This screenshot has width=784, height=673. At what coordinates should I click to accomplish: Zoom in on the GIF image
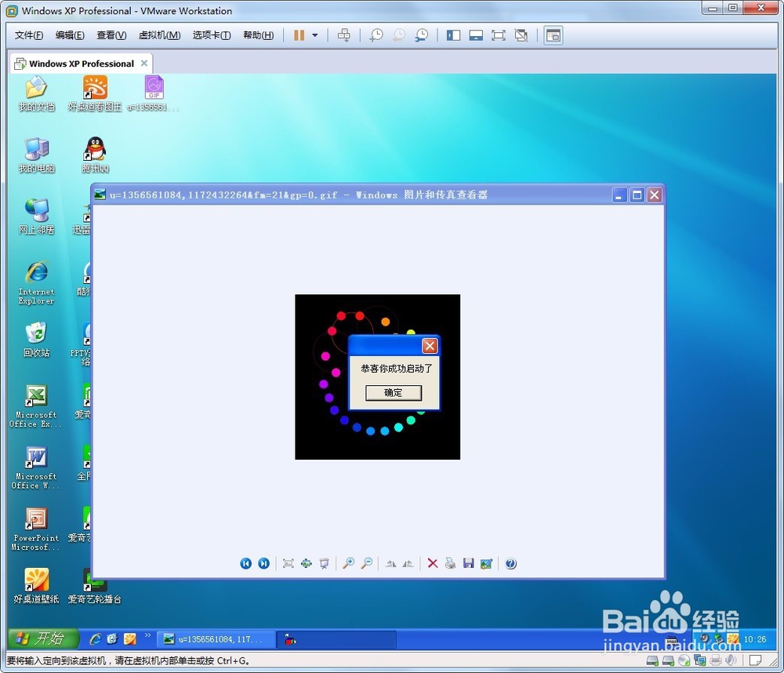[x=348, y=563]
